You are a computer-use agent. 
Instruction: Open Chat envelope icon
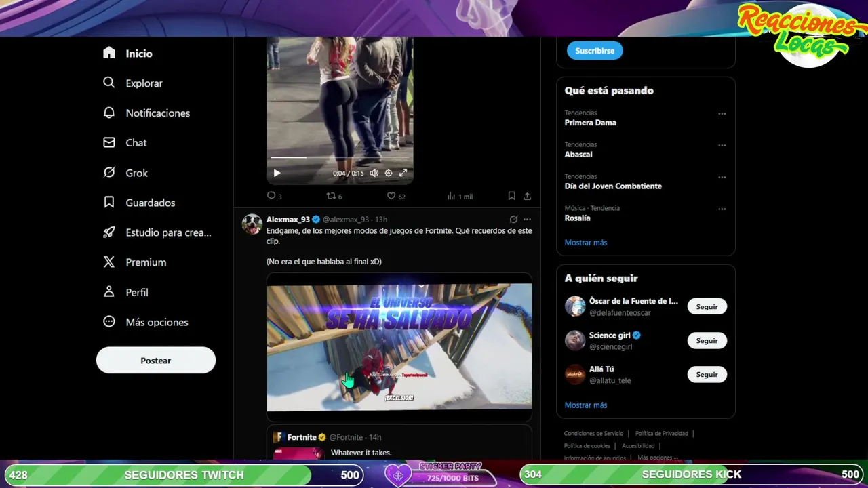[x=109, y=142]
